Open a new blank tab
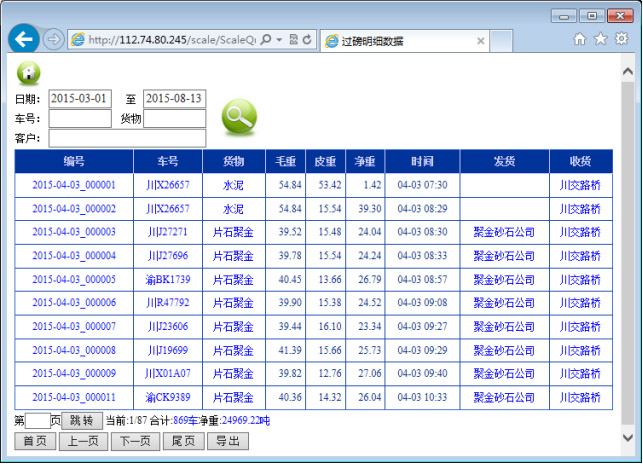Image resolution: width=643 pixels, height=464 pixels. pyautogui.click(x=501, y=41)
